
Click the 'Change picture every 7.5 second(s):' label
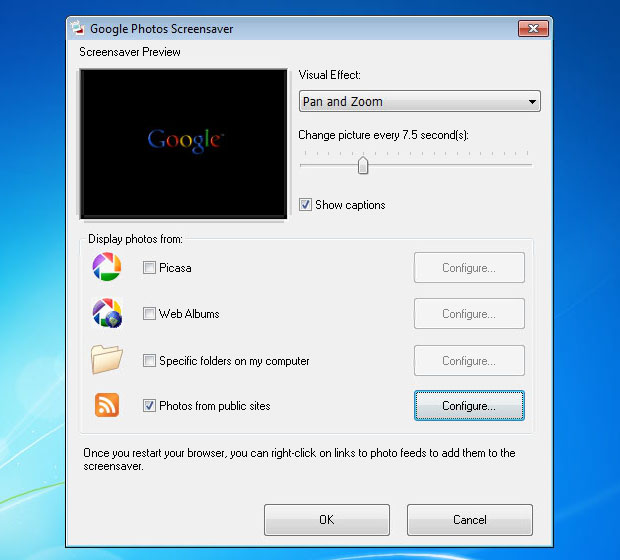coord(383,135)
